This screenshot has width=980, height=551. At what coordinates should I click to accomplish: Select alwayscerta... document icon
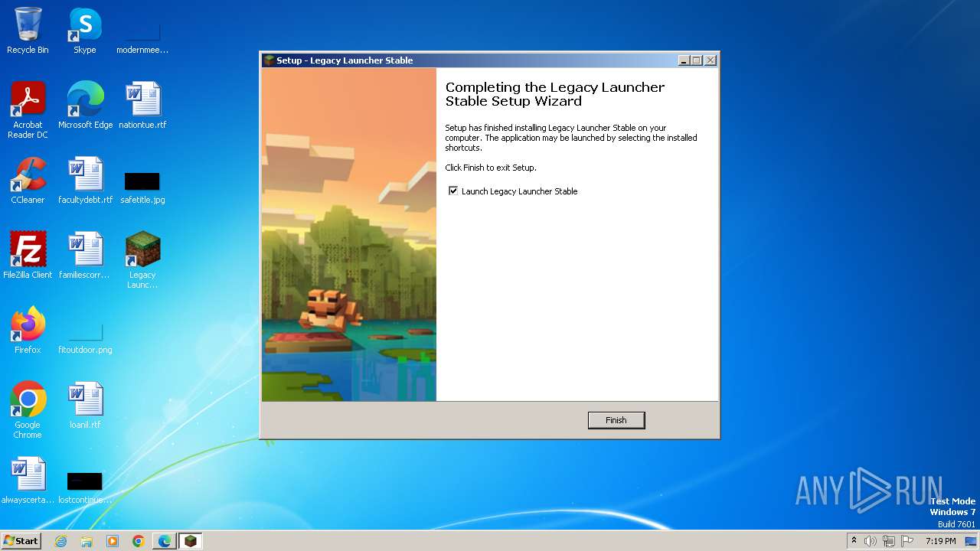click(28, 481)
